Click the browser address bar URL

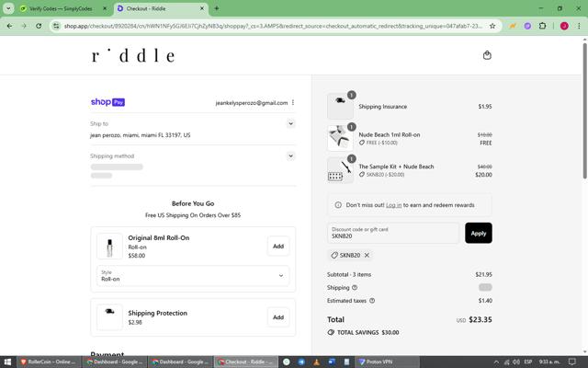click(x=273, y=26)
